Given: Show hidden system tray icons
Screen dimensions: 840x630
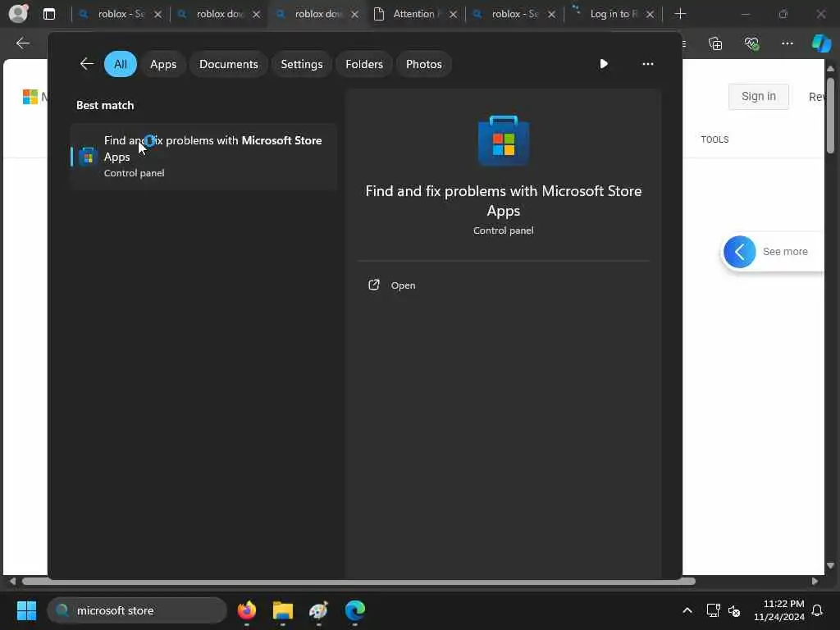Looking at the screenshot, I should pyautogui.click(x=687, y=610).
